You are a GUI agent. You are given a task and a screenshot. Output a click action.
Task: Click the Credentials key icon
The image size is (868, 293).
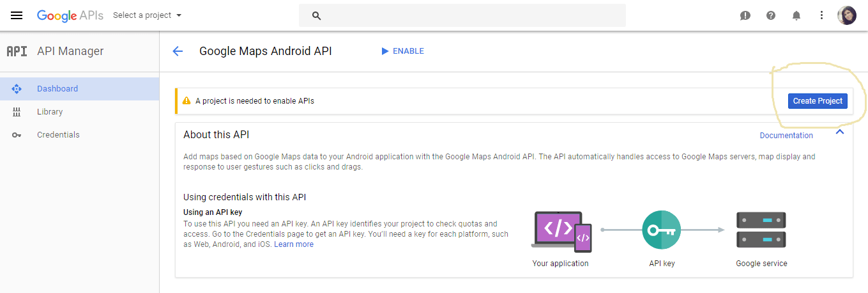pyautogui.click(x=17, y=135)
